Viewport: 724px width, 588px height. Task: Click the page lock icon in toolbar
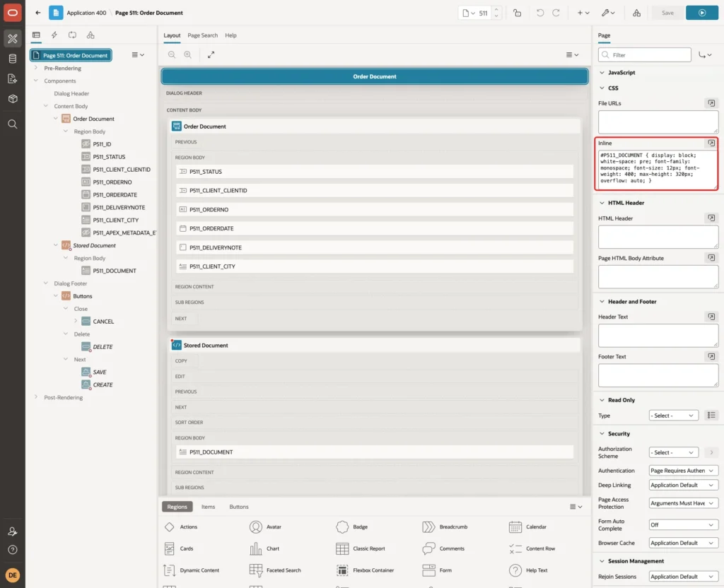click(x=517, y=13)
